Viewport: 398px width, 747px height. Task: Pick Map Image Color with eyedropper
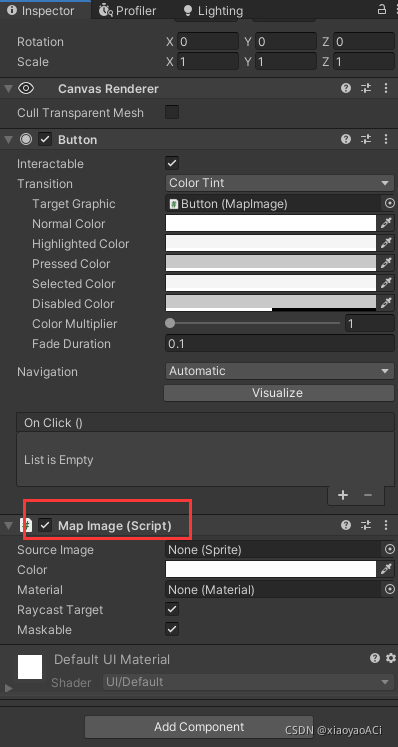point(386,569)
